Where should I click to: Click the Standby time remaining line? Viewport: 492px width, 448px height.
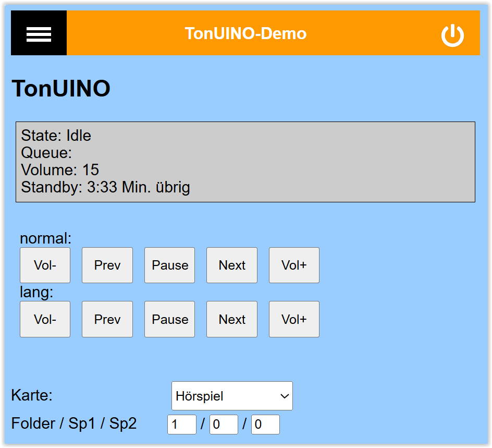pyautogui.click(x=105, y=187)
